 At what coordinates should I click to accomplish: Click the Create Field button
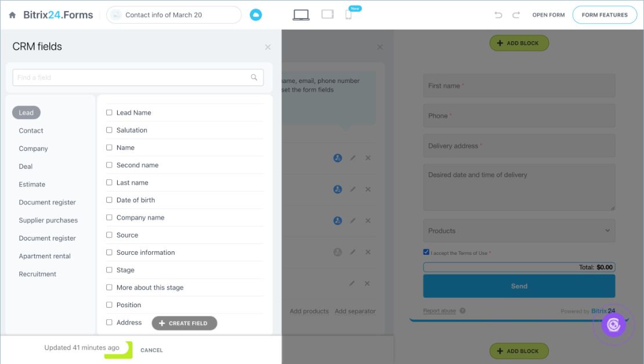(x=184, y=323)
